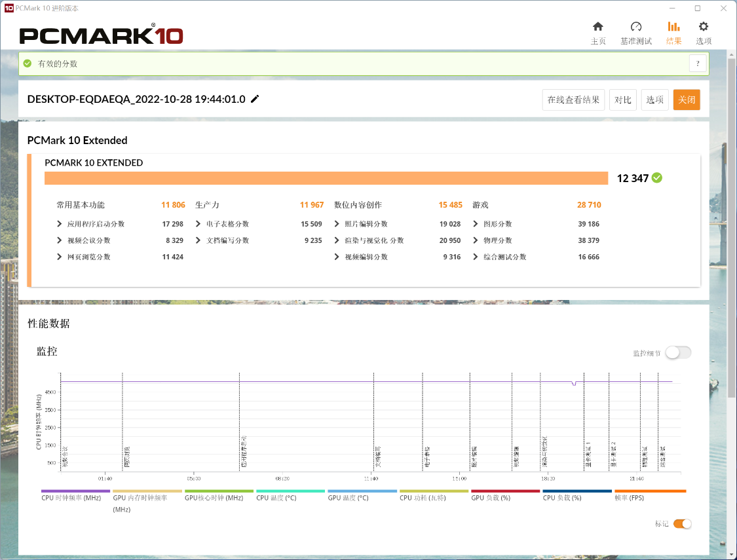Click the scrollbar up arrow

click(x=731, y=54)
